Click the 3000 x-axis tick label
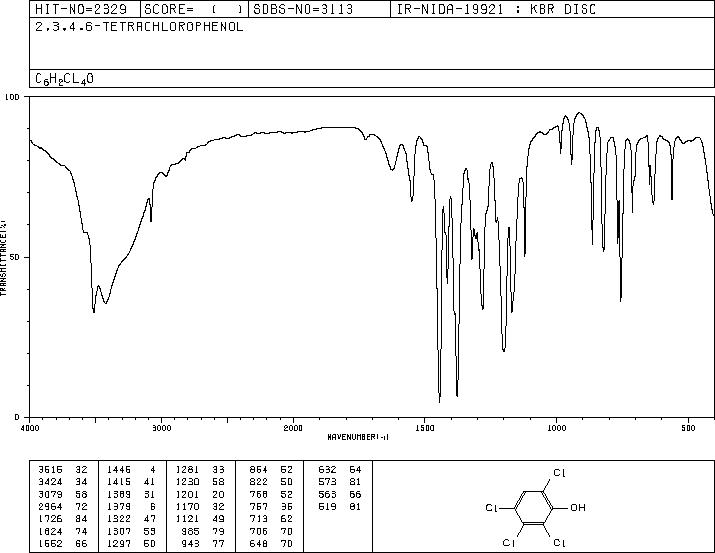This screenshot has height=553, width=715. coord(161,428)
